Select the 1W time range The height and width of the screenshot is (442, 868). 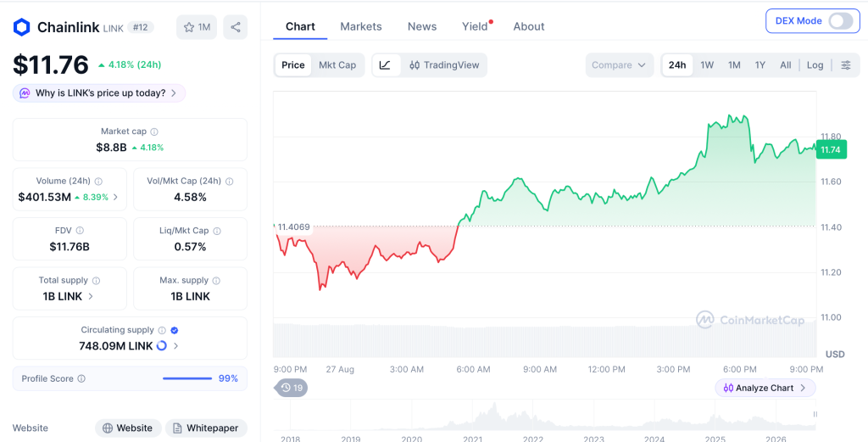[707, 64]
